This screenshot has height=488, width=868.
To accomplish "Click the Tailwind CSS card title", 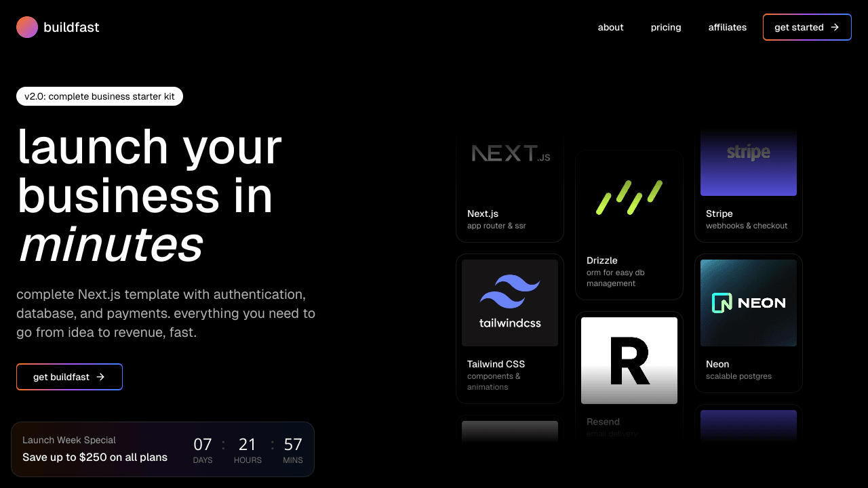I will [x=496, y=364].
